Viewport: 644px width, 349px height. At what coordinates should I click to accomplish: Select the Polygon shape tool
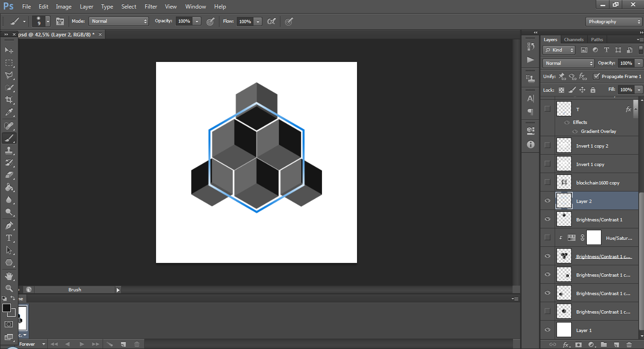pyautogui.click(x=9, y=262)
